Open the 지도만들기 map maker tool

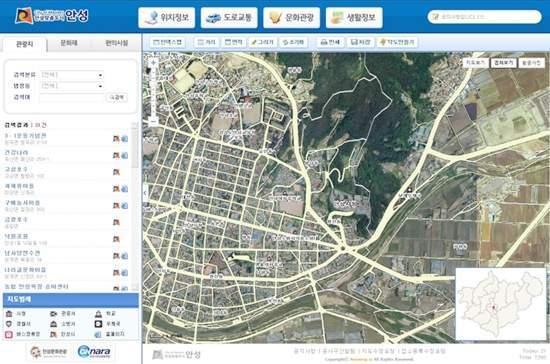[x=397, y=42]
